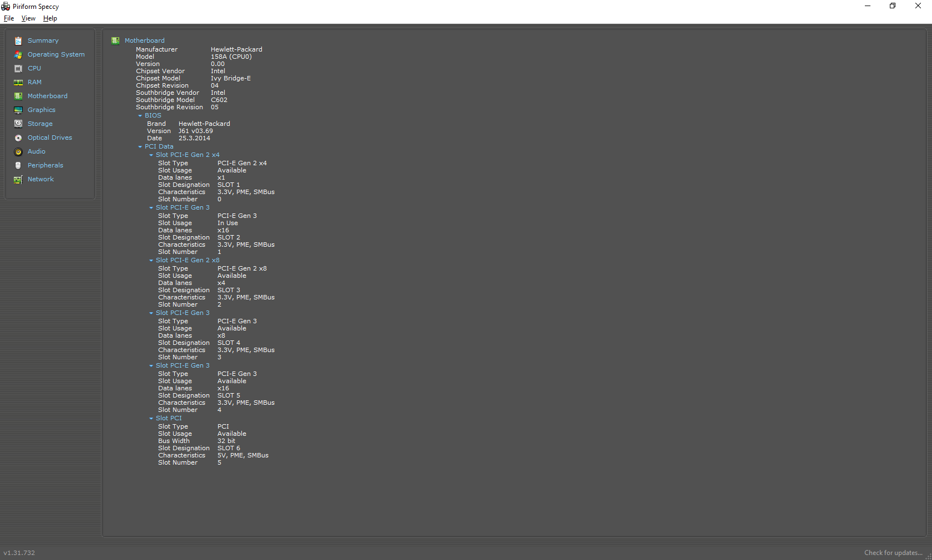Viewport: 932px width, 560px height.
Task: Collapse the Slot PCI-E Gen 2 x8 node
Action: pyautogui.click(x=151, y=261)
